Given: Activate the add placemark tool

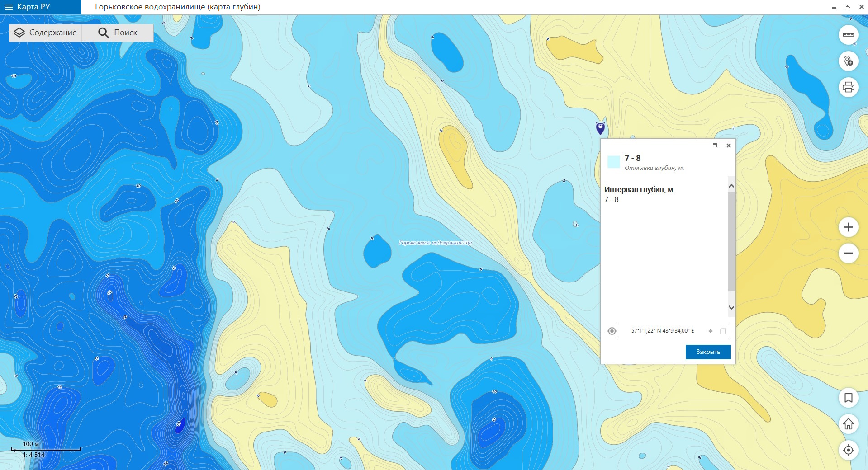Looking at the screenshot, I should click(x=848, y=61).
